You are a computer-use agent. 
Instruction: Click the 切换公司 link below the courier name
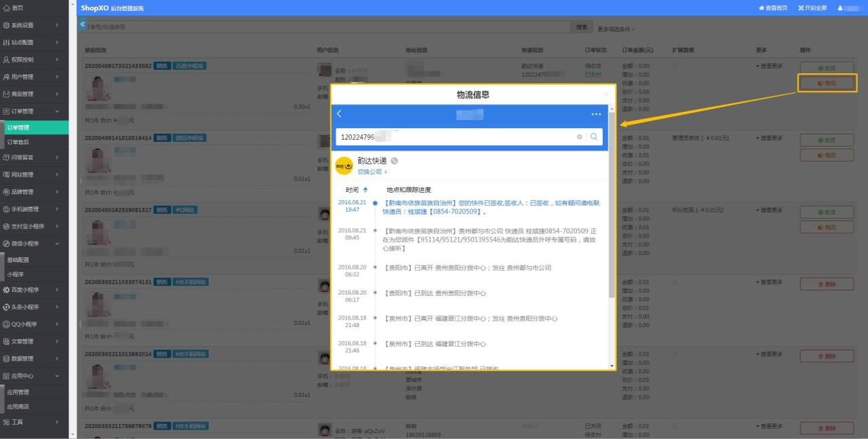click(x=369, y=172)
